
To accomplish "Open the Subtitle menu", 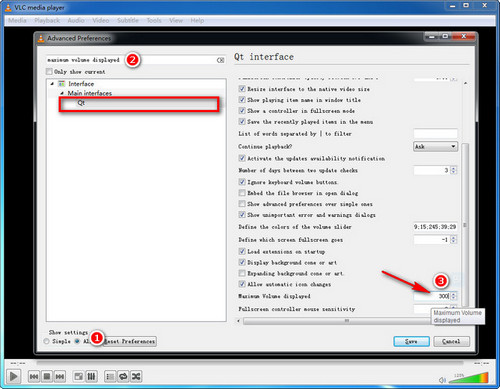I will pos(128,20).
